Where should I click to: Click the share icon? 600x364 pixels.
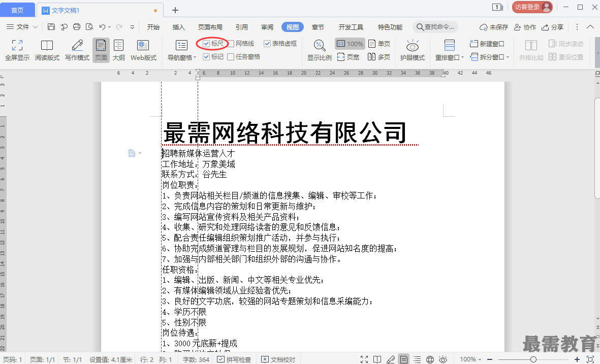tap(552, 27)
